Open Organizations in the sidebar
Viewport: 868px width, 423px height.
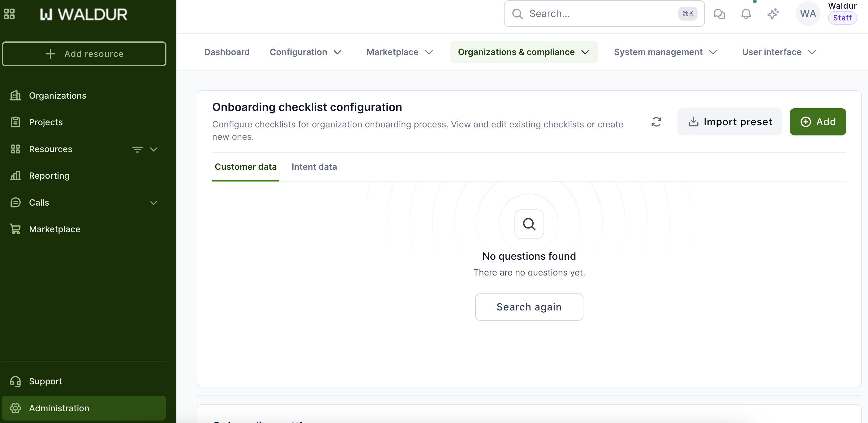[x=58, y=96]
